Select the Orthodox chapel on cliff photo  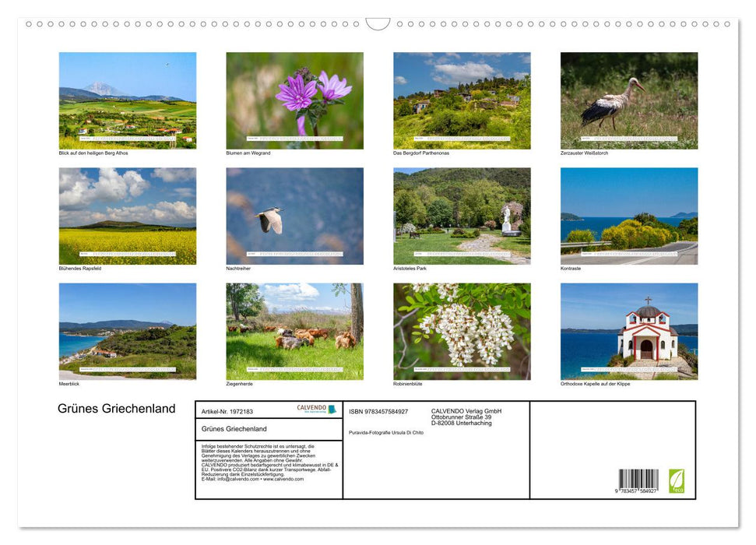(628, 331)
